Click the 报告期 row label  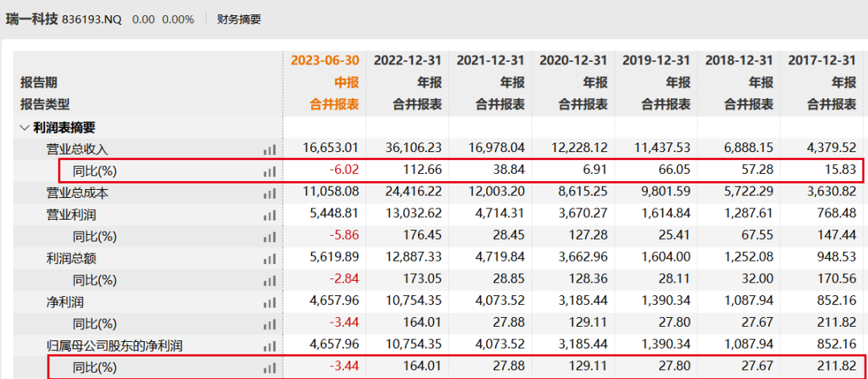coord(39,83)
